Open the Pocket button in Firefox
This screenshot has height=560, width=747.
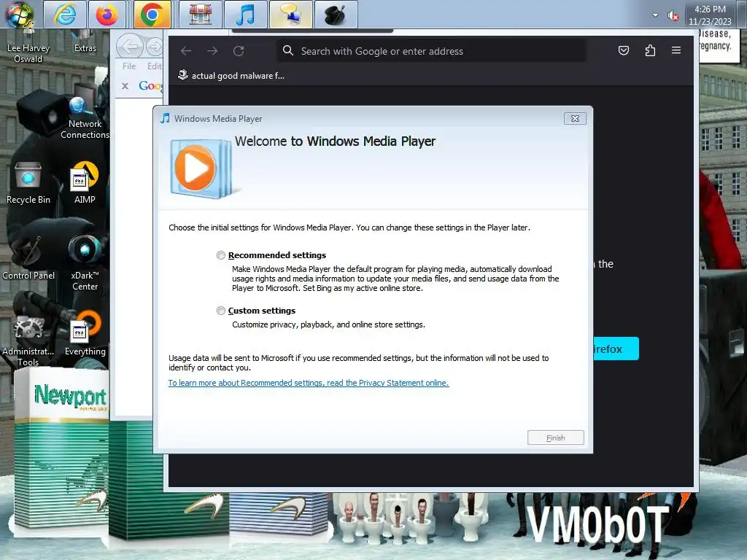click(624, 50)
